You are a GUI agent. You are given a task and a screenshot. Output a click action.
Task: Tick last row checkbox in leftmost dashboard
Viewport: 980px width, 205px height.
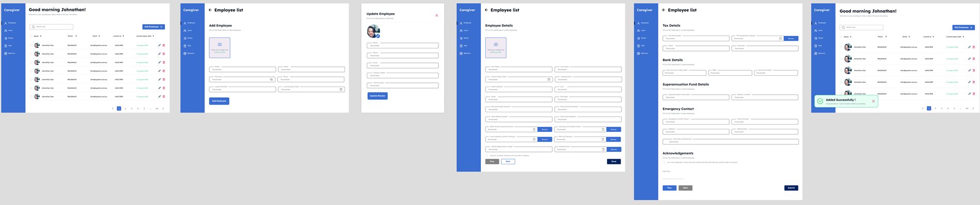[31, 96]
